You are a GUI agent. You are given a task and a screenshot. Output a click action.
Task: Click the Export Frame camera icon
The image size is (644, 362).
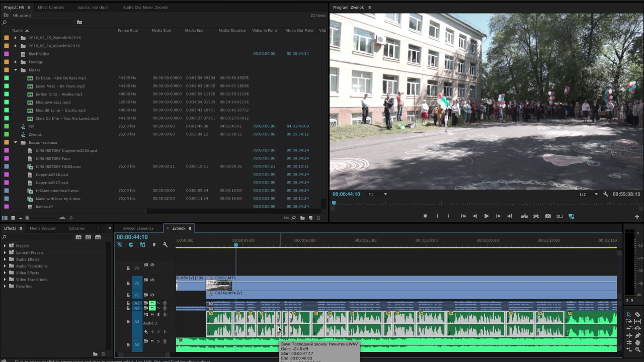coord(548,216)
